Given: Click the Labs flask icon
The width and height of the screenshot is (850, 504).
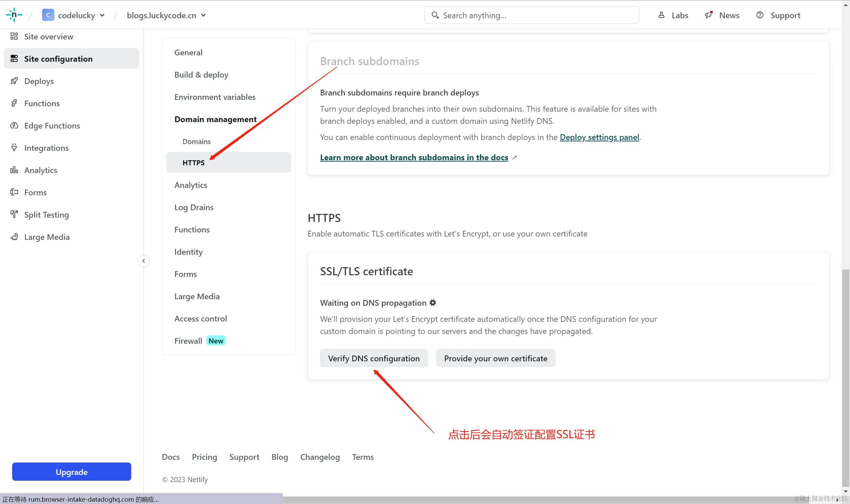Looking at the screenshot, I should [661, 15].
